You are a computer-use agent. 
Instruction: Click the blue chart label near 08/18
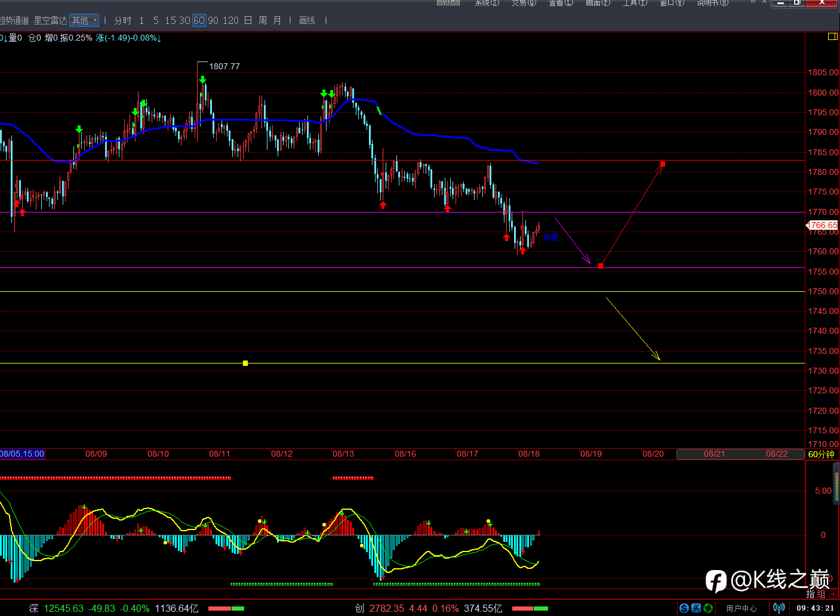(x=551, y=237)
